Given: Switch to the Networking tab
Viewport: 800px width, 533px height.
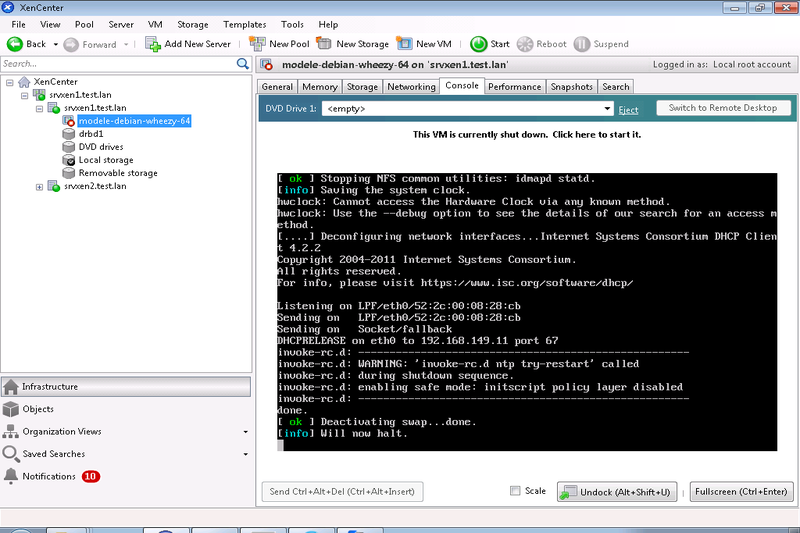Looking at the screenshot, I should (x=411, y=87).
